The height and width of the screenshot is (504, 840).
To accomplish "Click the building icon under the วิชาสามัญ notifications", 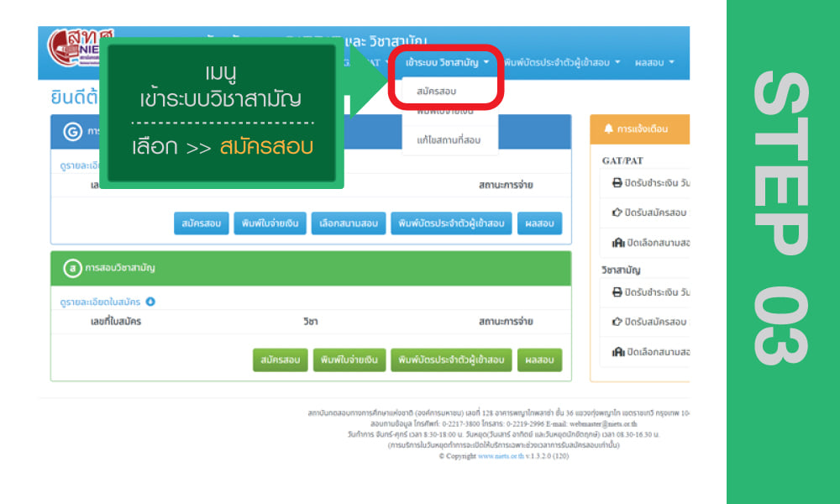I will [618, 352].
